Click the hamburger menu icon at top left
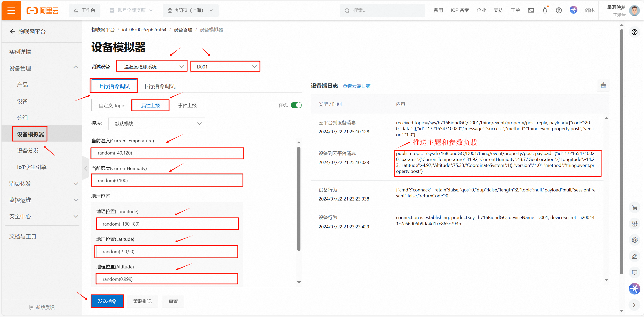The width and height of the screenshot is (644, 317). tap(11, 10)
